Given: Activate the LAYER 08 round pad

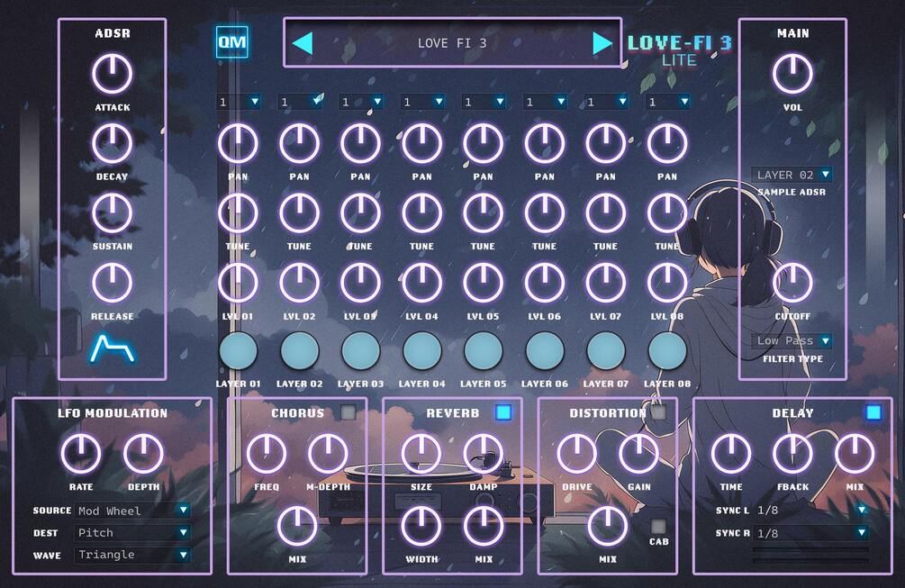Looking at the screenshot, I should point(667,350).
